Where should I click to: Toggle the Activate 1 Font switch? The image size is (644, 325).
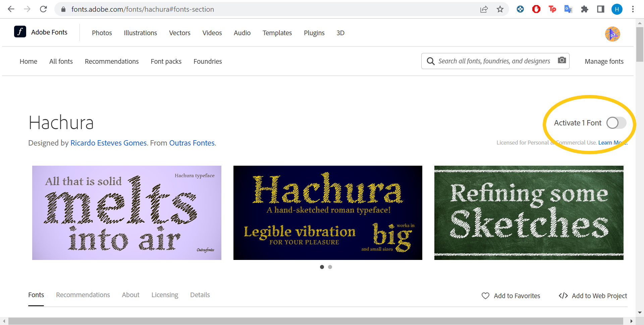click(x=616, y=123)
